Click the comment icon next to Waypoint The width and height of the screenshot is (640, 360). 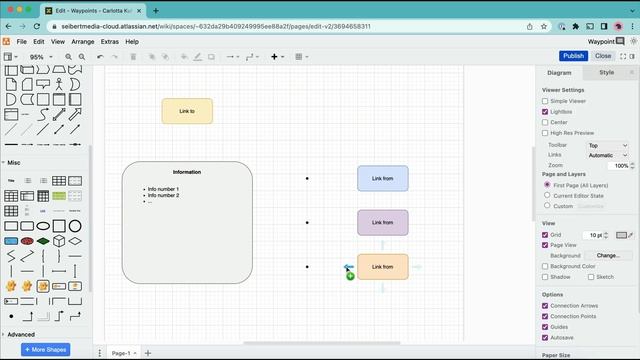click(620, 41)
